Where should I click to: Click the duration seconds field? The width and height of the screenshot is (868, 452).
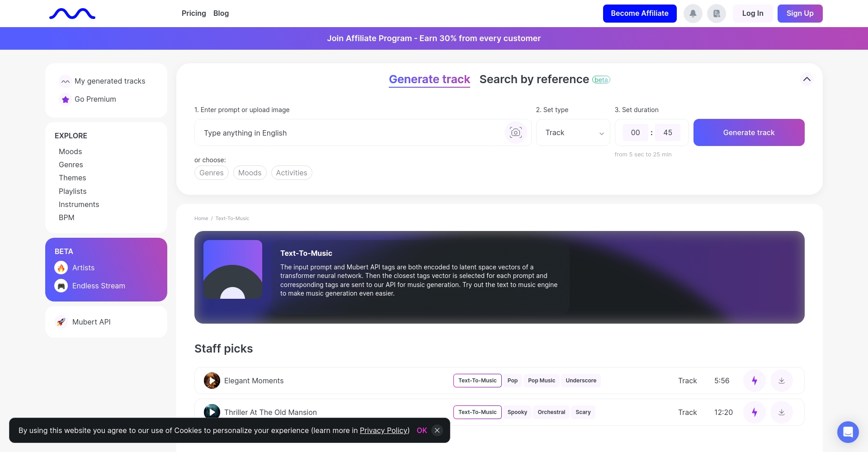667,132
